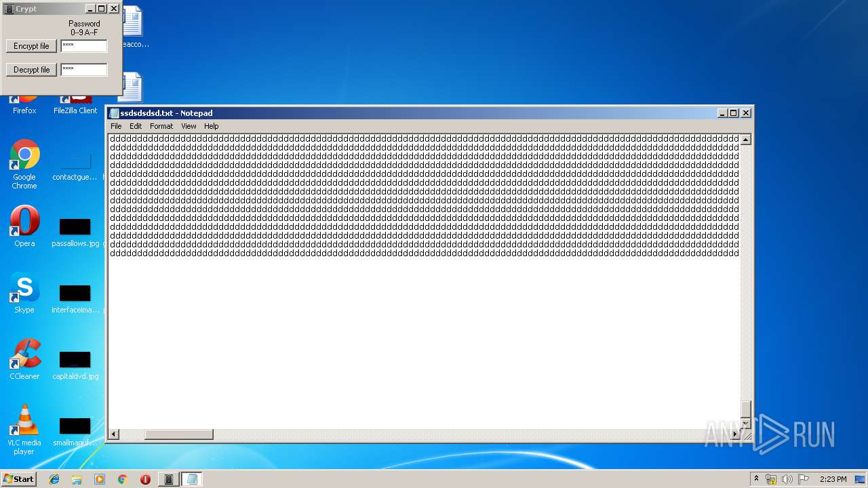The width and height of the screenshot is (868, 488).
Task: Click the Notepad vertical scrollbar thumb
Action: pyautogui.click(x=746, y=408)
